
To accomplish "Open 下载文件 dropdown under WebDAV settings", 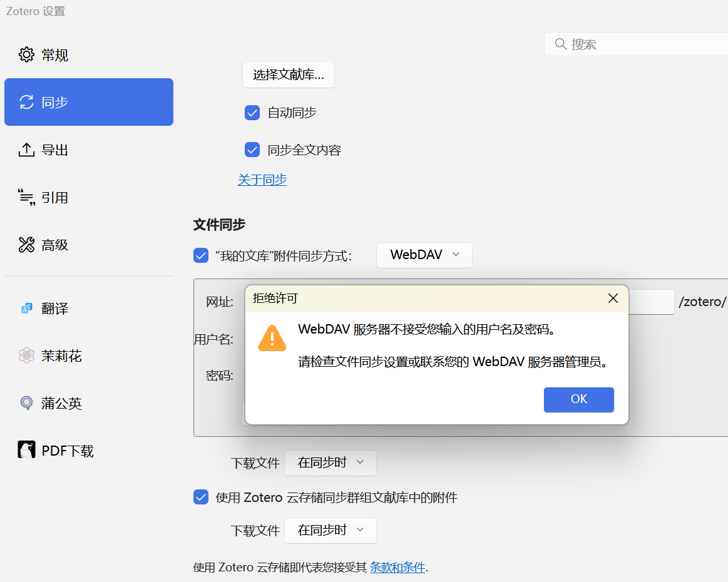I will (330, 462).
